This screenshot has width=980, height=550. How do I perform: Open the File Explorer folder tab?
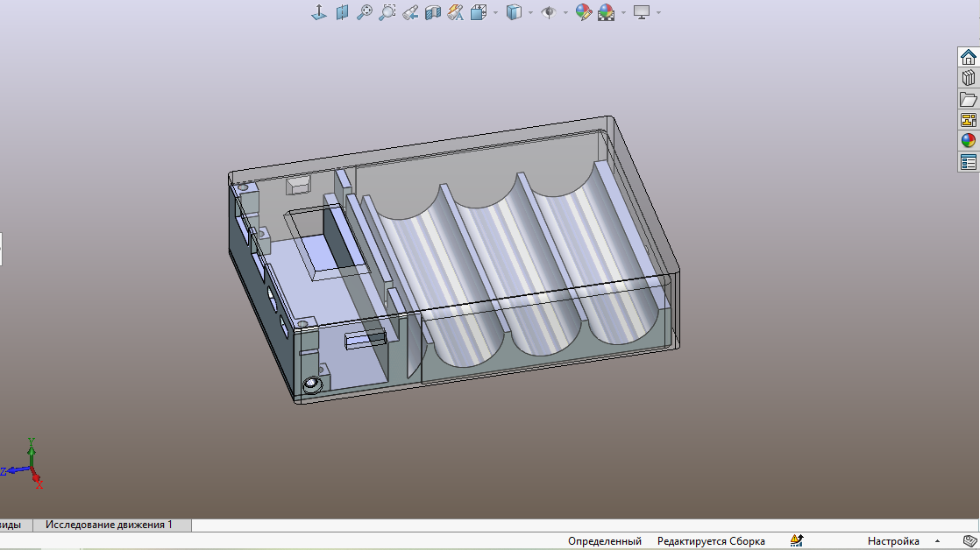point(968,99)
